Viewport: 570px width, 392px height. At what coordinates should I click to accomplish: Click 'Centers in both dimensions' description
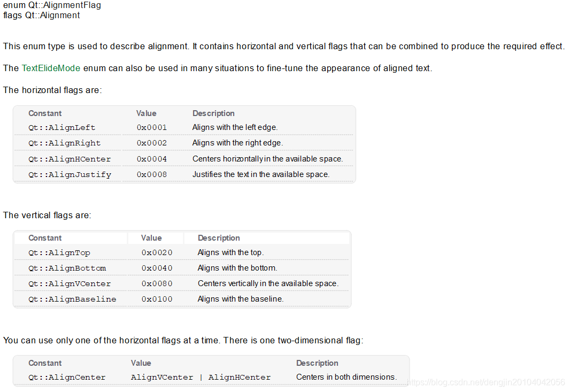346,377
